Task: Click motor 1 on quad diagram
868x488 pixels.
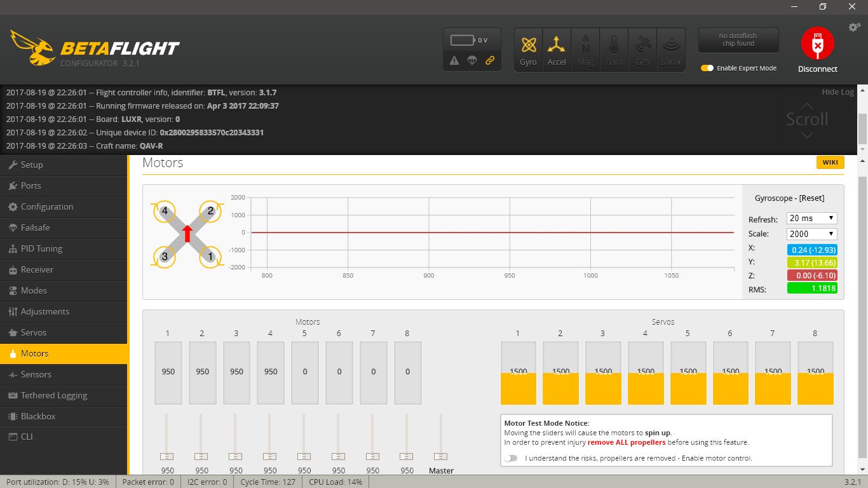Action: pos(210,257)
